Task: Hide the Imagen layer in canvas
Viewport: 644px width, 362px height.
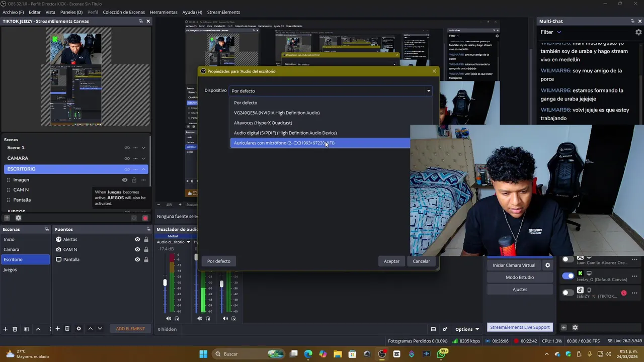Action: click(x=125, y=180)
